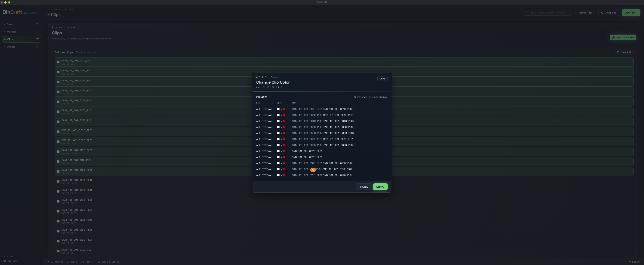
Task: Click the Preview button in dialog footer
Action: click(x=363, y=187)
